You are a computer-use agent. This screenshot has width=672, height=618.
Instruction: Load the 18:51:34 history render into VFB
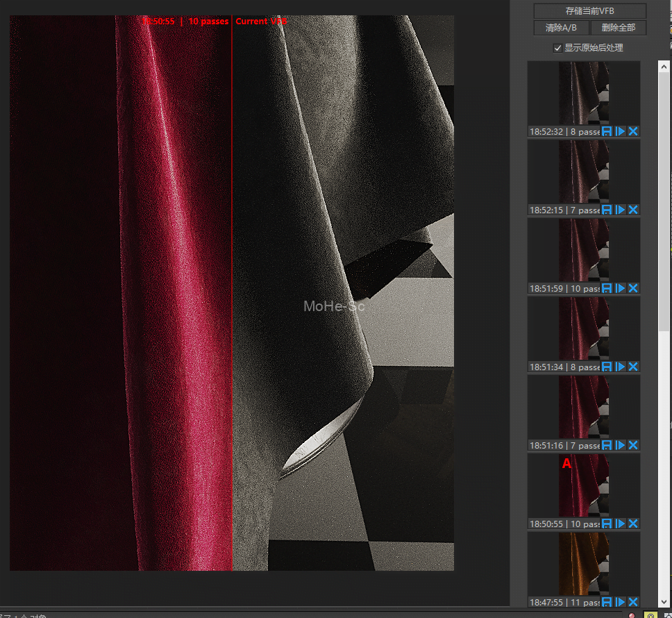coord(620,367)
